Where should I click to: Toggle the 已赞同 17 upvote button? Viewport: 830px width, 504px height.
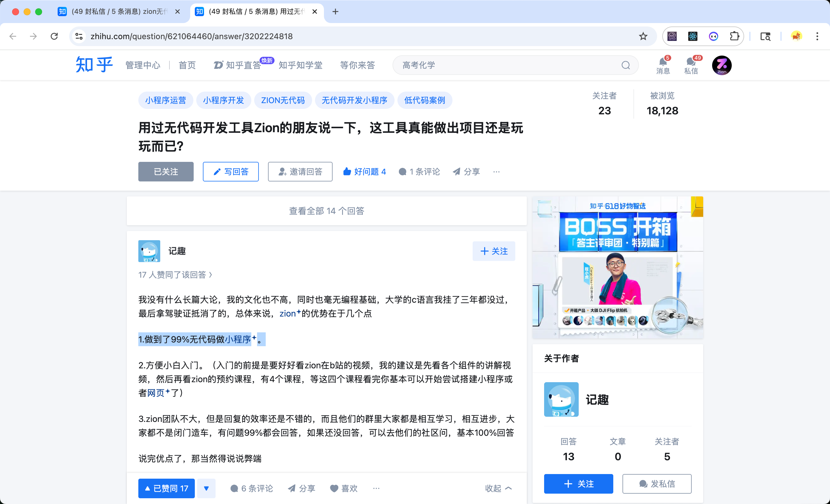point(166,488)
